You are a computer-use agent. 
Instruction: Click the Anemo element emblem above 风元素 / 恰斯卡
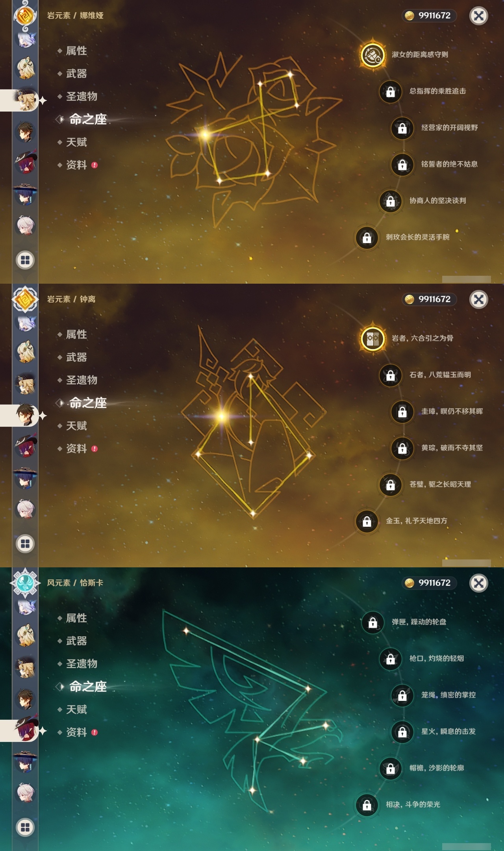(25, 582)
